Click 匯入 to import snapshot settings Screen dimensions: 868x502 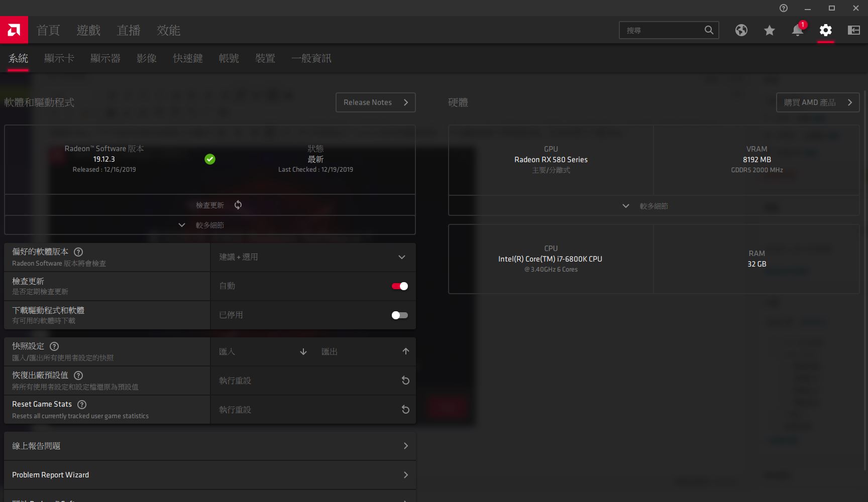(227, 352)
